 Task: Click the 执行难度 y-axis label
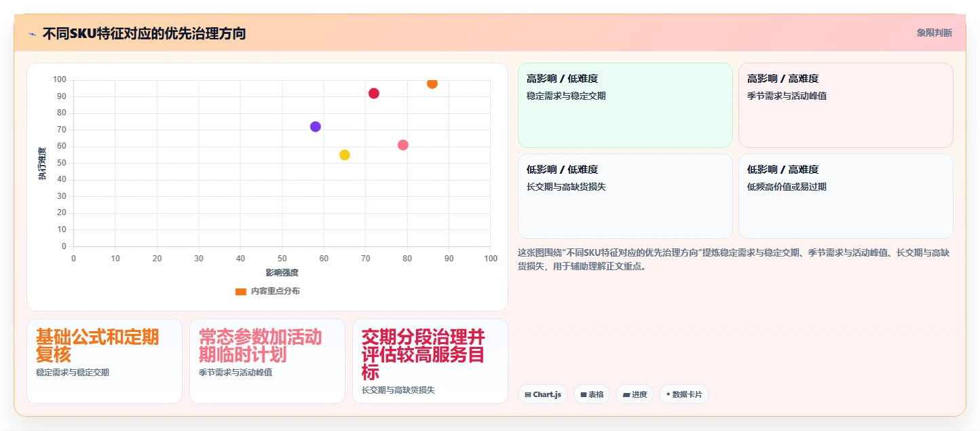click(x=42, y=164)
